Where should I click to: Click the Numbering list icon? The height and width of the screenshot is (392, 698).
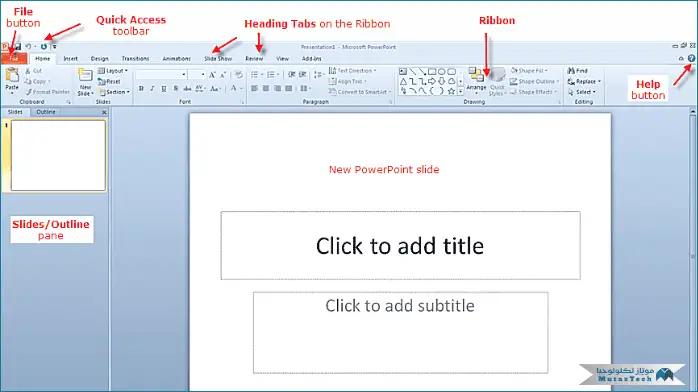tap(272, 75)
